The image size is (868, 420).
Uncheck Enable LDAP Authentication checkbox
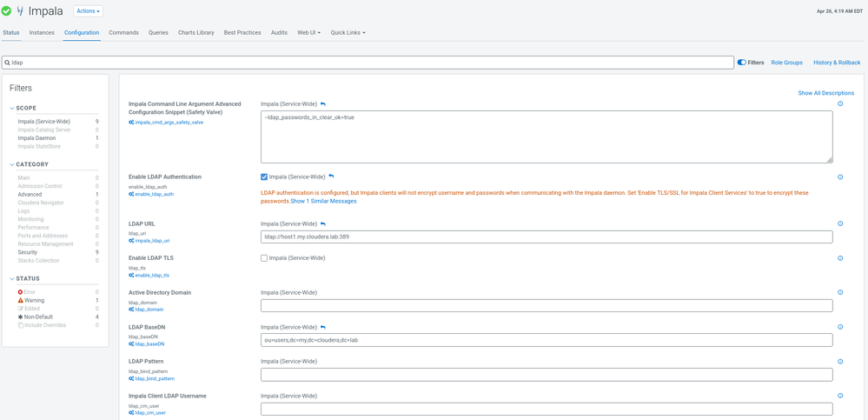[x=264, y=177]
